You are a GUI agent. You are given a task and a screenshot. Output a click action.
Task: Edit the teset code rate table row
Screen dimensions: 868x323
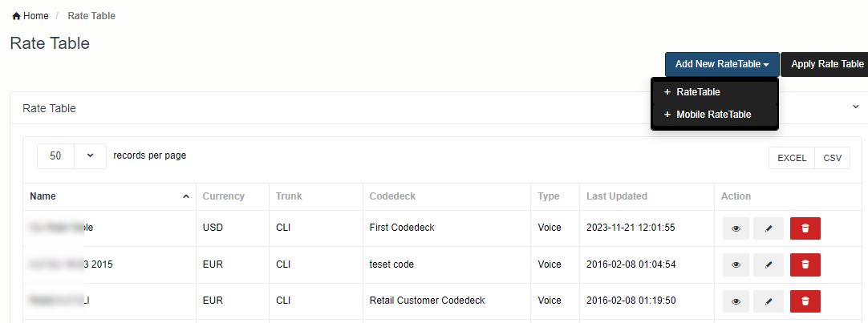[768, 264]
